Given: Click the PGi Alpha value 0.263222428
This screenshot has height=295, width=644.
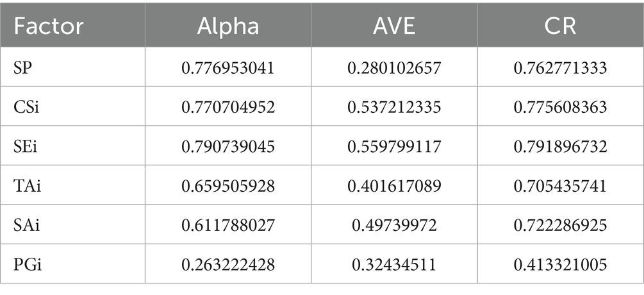Looking at the screenshot, I should pos(229,267).
